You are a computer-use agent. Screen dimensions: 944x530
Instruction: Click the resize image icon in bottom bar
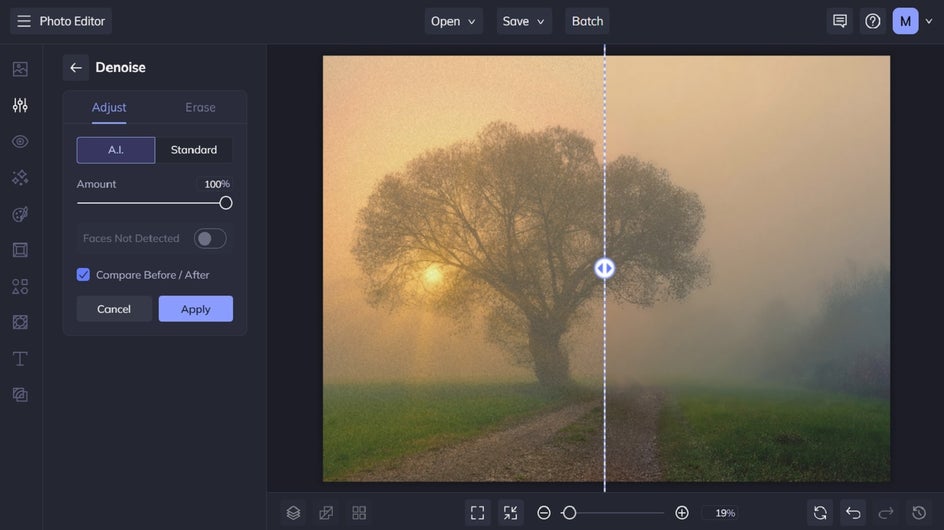click(326, 513)
